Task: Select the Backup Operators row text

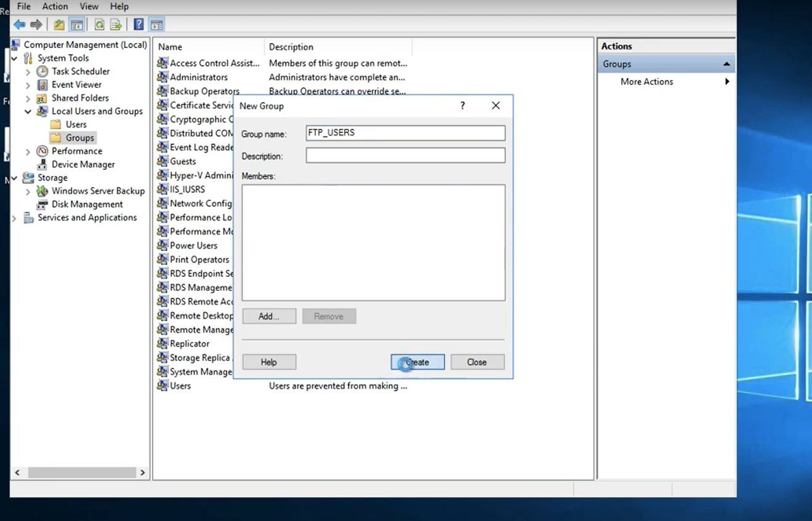Action: (x=204, y=91)
